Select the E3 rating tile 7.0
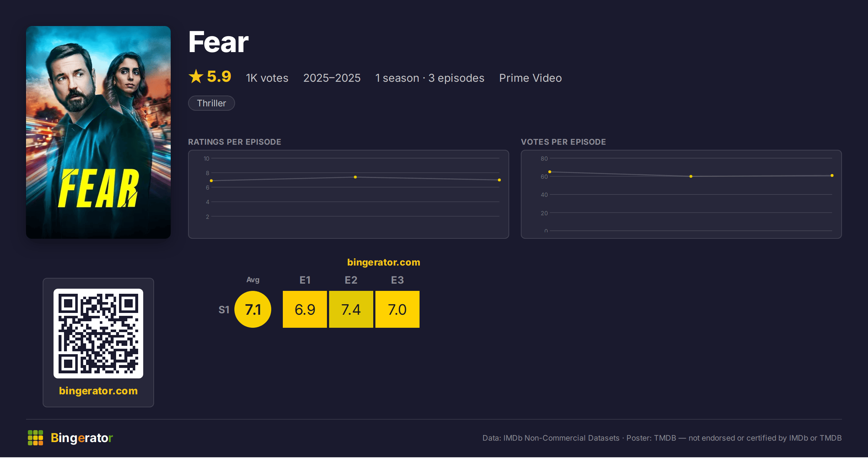Image resolution: width=868 pixels, height=458 pixels. click(x=397, y=309)
